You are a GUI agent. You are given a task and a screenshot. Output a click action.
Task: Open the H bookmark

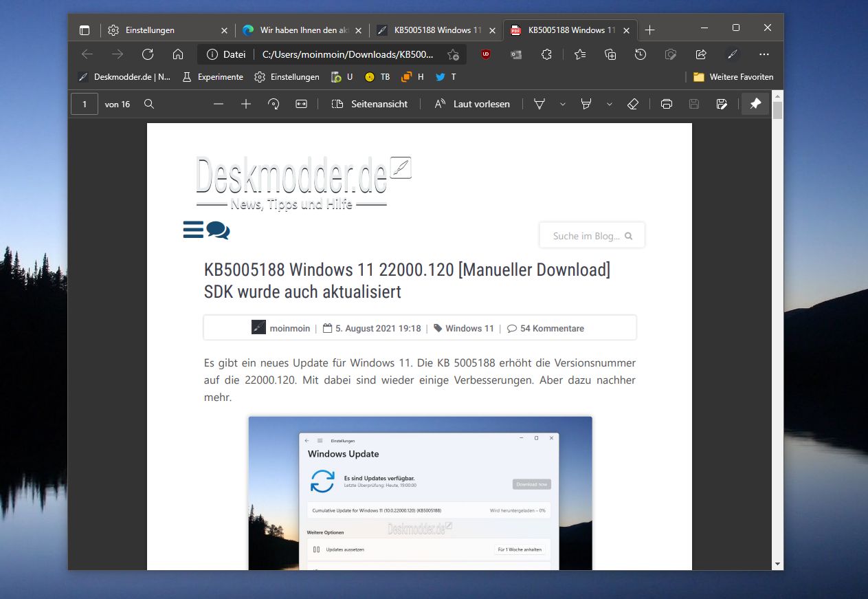click(412, 77)
